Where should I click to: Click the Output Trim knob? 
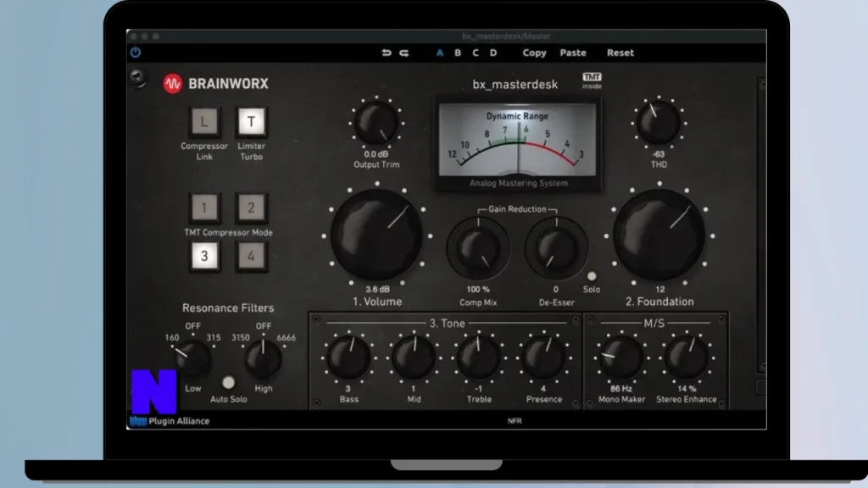coord(376,123)
